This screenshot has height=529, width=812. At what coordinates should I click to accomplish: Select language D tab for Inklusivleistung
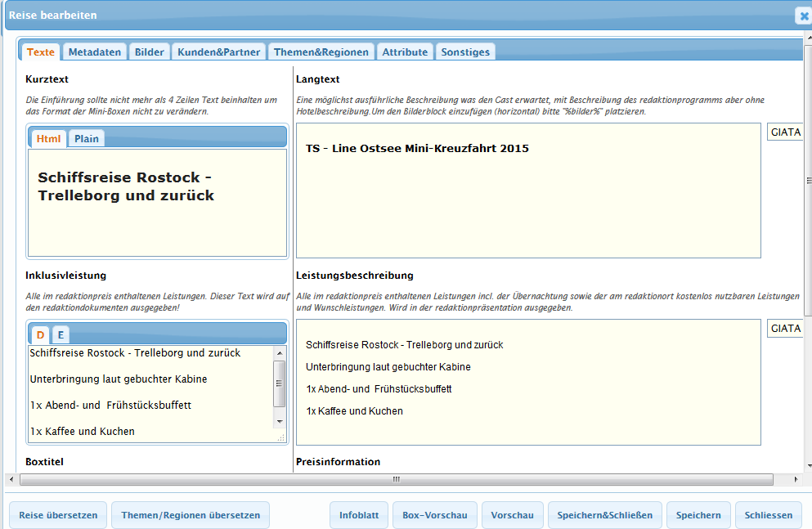pos(41,334)
